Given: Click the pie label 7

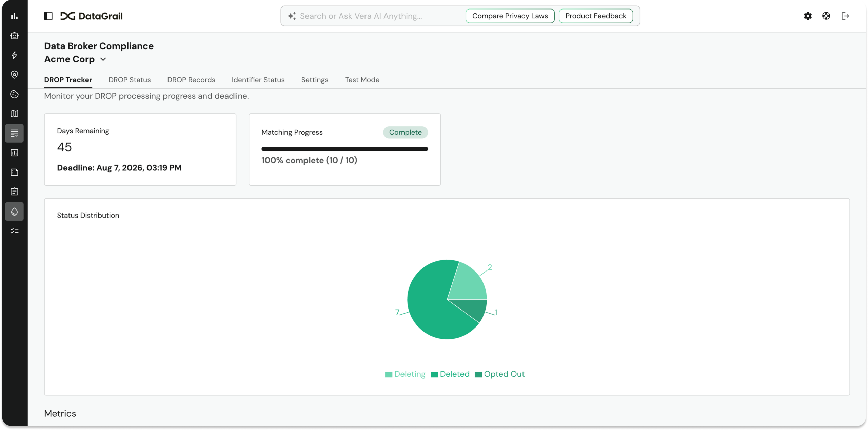Looking at the screenshot, I should click(397, 312).
